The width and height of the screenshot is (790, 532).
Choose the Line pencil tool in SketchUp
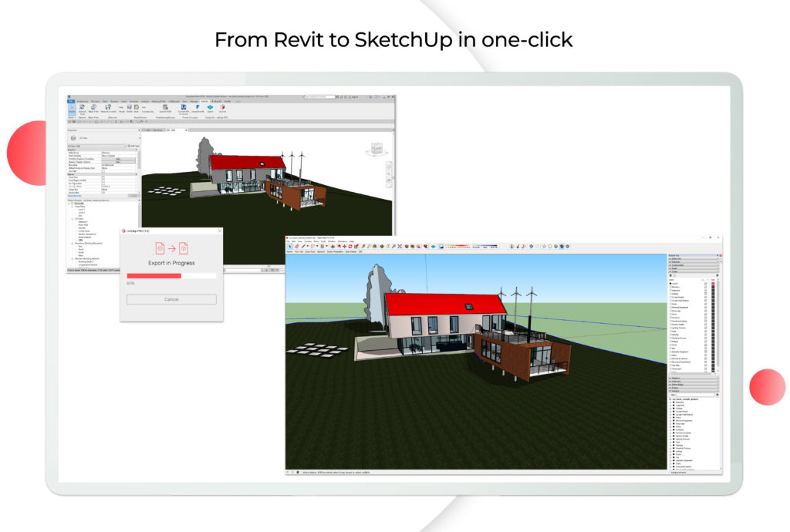[302, 246]
